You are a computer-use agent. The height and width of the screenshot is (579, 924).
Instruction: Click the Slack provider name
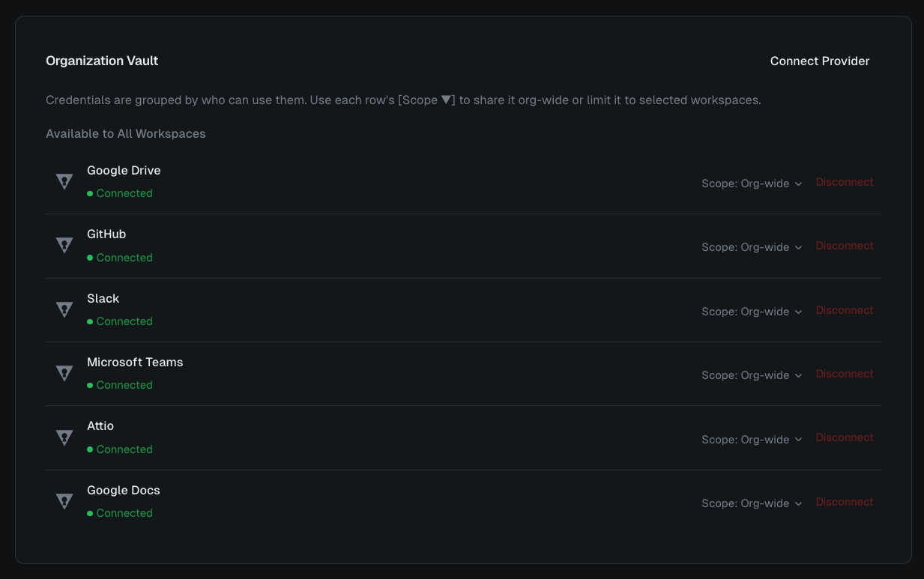pyautogui.click(x=103, y=298)
